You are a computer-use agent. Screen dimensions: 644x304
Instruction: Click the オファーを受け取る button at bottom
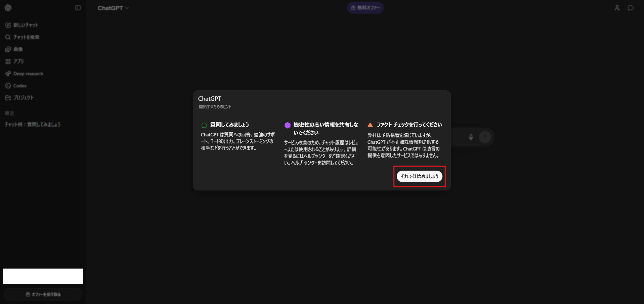[x=43, y=294]
